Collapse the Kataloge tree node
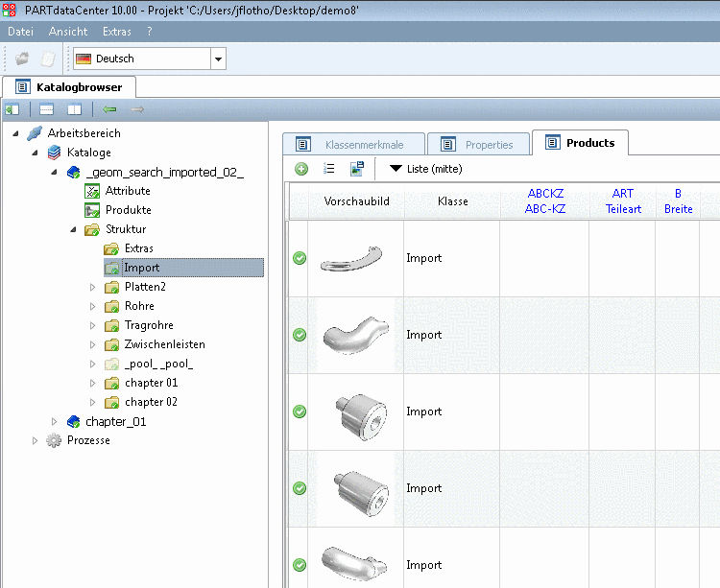 [35, 153]
